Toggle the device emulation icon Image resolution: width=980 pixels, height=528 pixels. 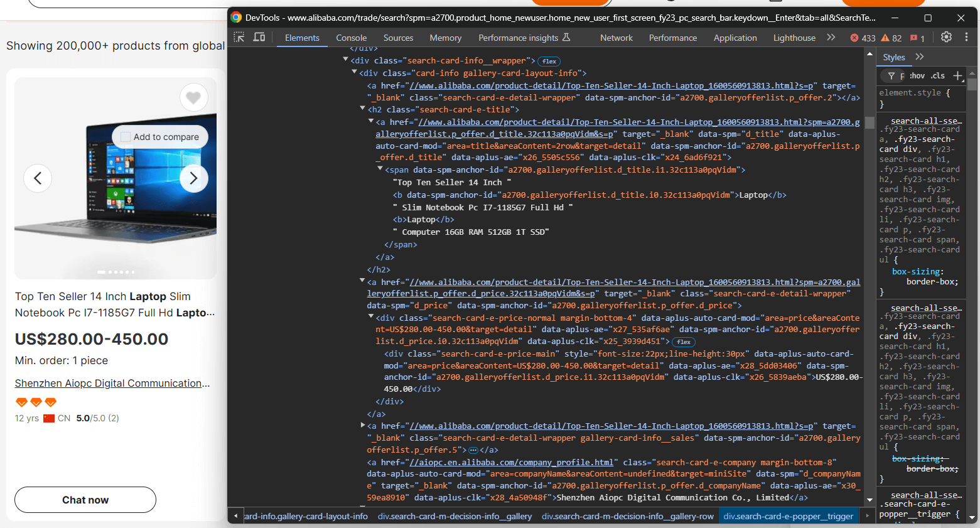coord(259,38)
